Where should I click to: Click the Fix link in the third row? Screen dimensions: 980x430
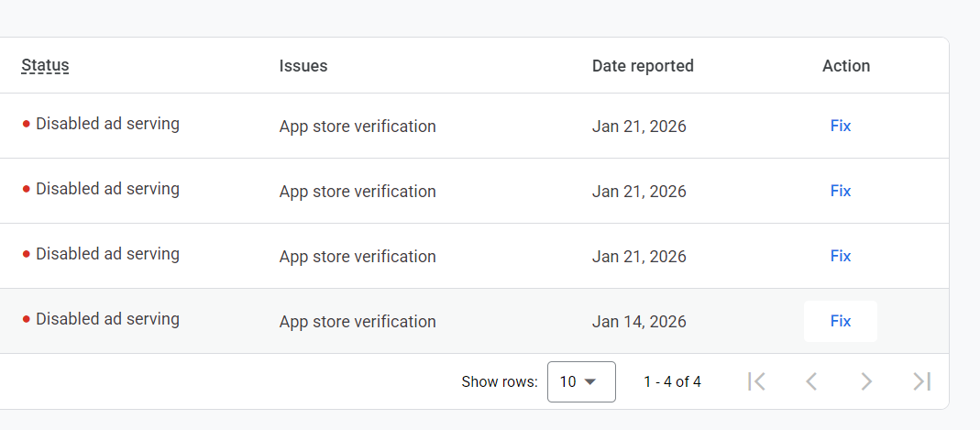tap(841, 256)
